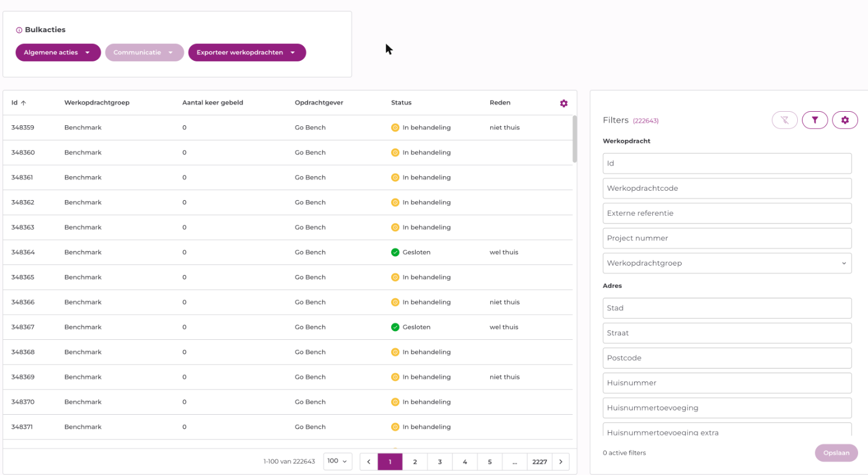Click the Id column sort arrow

click(x=23, y=103)
